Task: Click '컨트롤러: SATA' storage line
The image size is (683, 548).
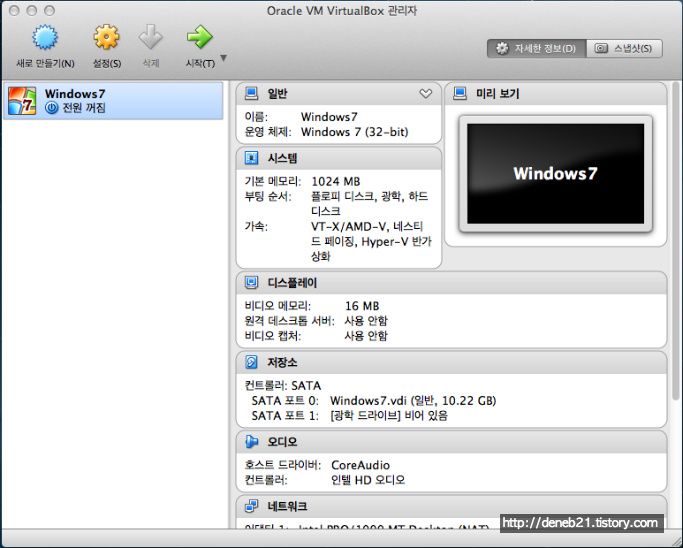Action: [283, 386]
